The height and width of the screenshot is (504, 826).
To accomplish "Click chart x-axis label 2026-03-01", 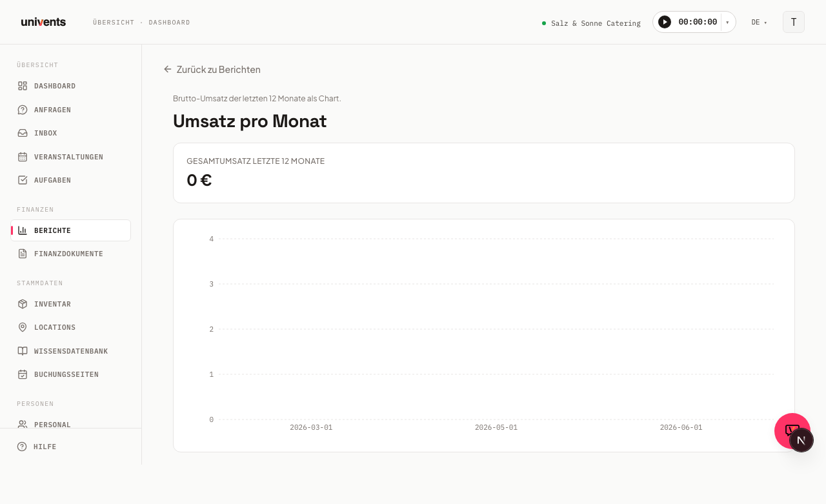I will tap(311, 427).
